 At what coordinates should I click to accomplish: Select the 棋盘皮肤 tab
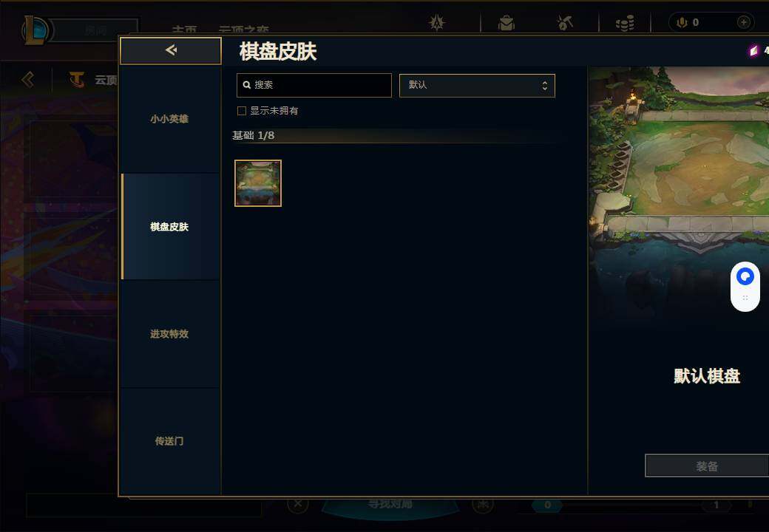coord(169,227)
